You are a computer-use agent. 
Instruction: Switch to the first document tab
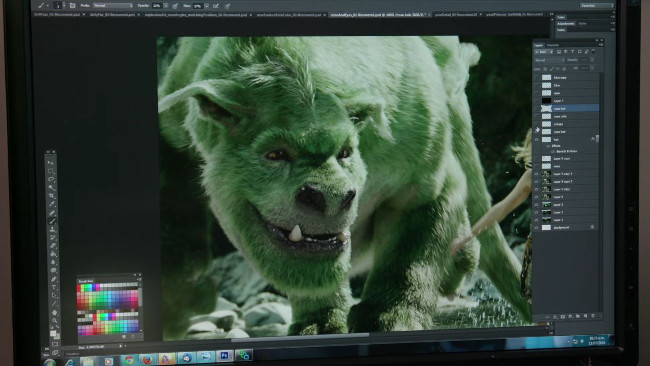[57, 15]
